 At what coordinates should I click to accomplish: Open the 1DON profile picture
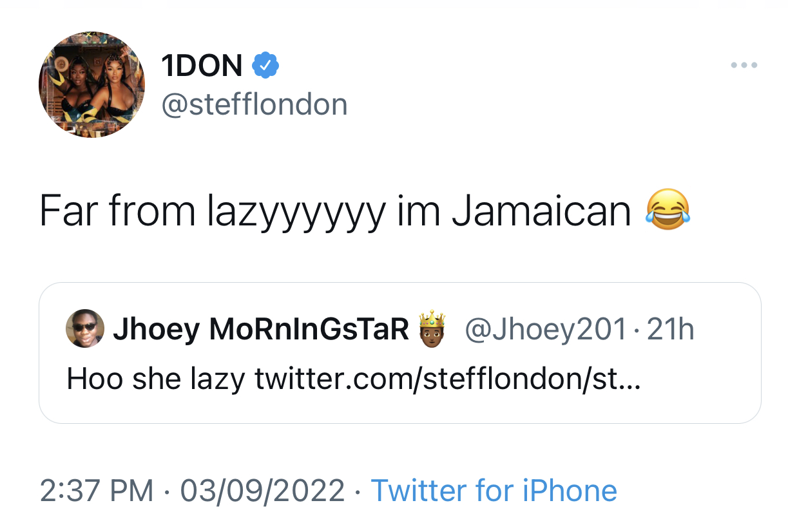tap(92, 84)
